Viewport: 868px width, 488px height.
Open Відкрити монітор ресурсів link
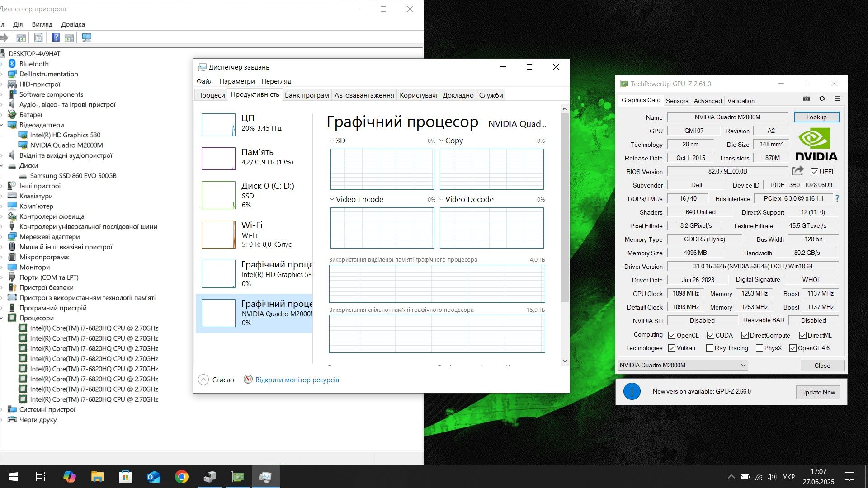click(297, 380)
